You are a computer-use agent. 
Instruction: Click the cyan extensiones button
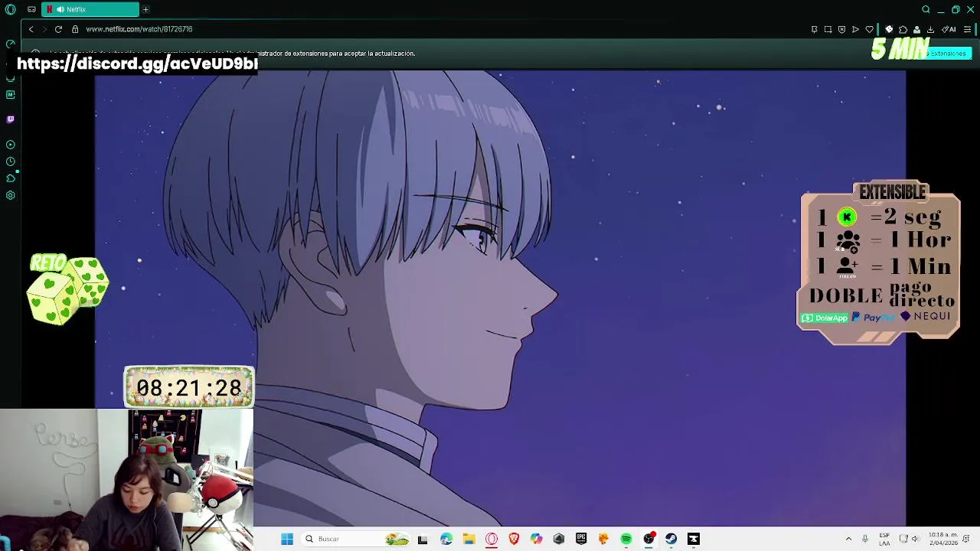click(x=949, y=54)
